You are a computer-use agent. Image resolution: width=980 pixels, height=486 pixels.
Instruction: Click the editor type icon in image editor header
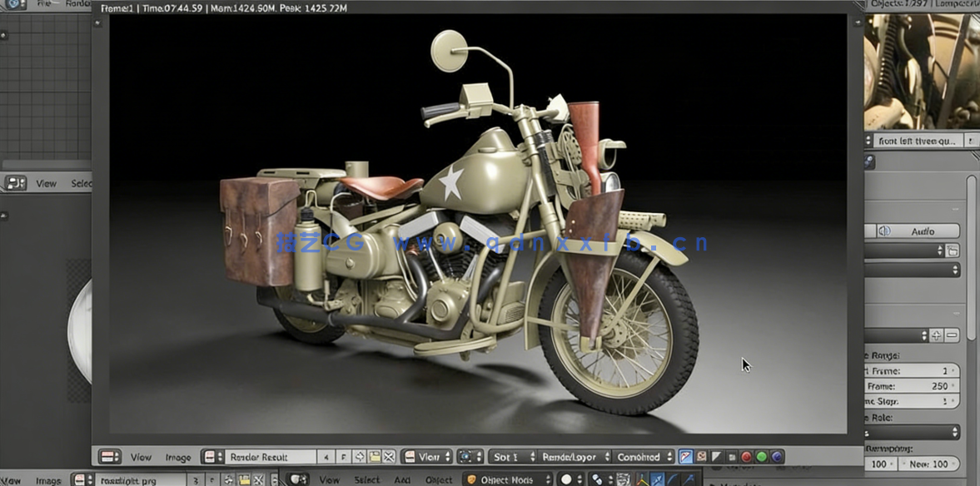pos(108,456)
